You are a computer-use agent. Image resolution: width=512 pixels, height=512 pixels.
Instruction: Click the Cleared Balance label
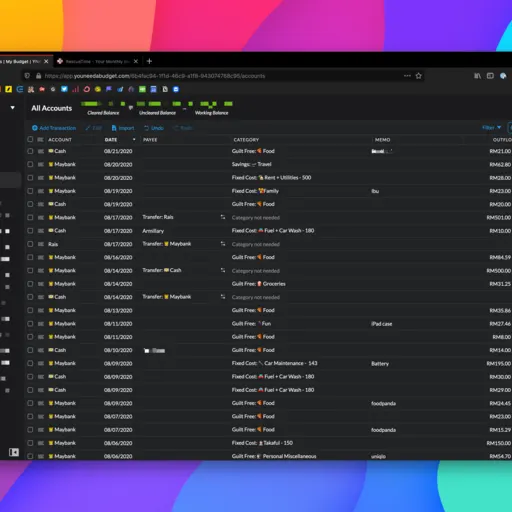pyautogui.click(x=103, y=113)
